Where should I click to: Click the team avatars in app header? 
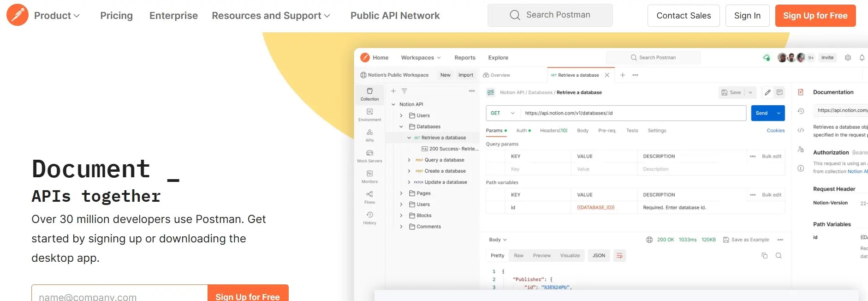[791, 58]
